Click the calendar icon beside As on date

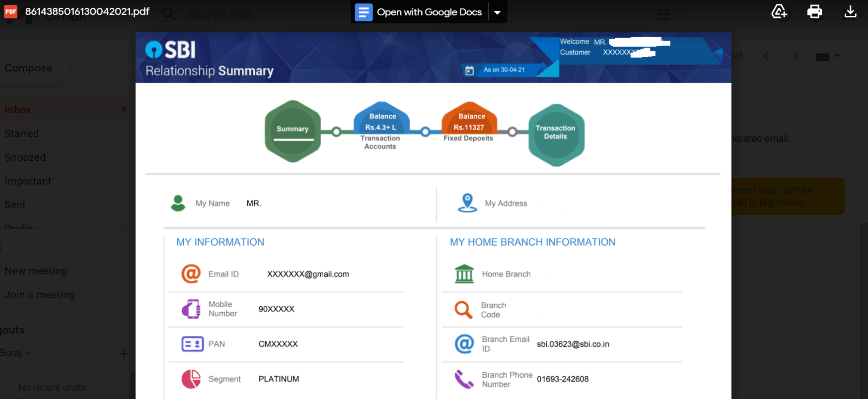469,70
